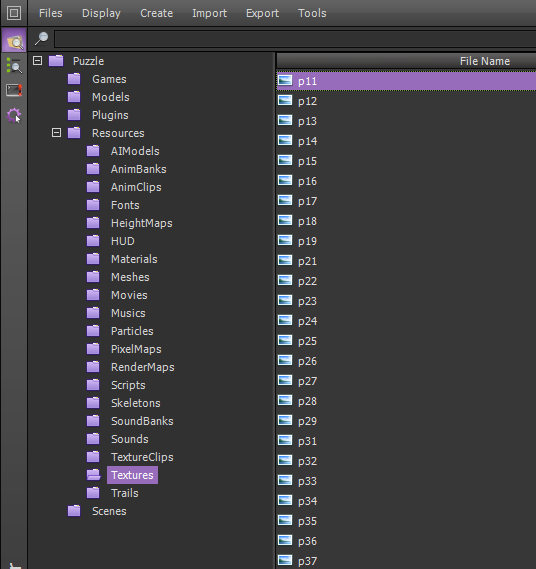Select the p17 file name

[307, 201]
